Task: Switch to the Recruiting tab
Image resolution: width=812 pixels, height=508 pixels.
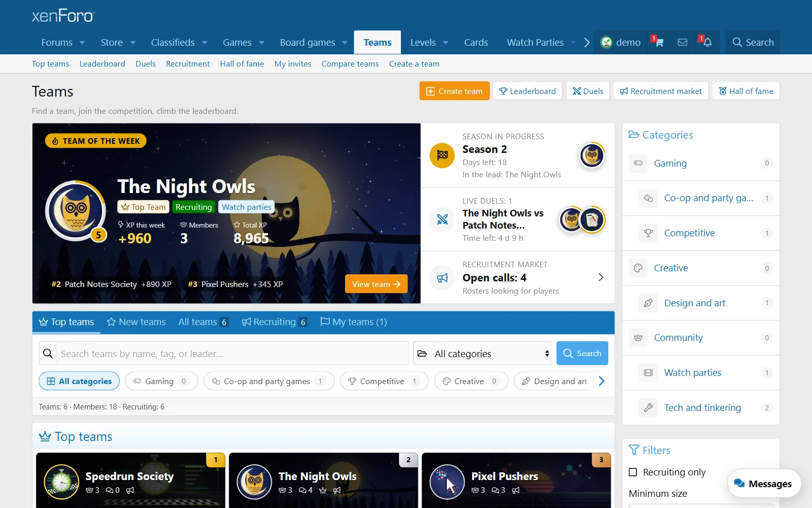Action: (274, 322)
